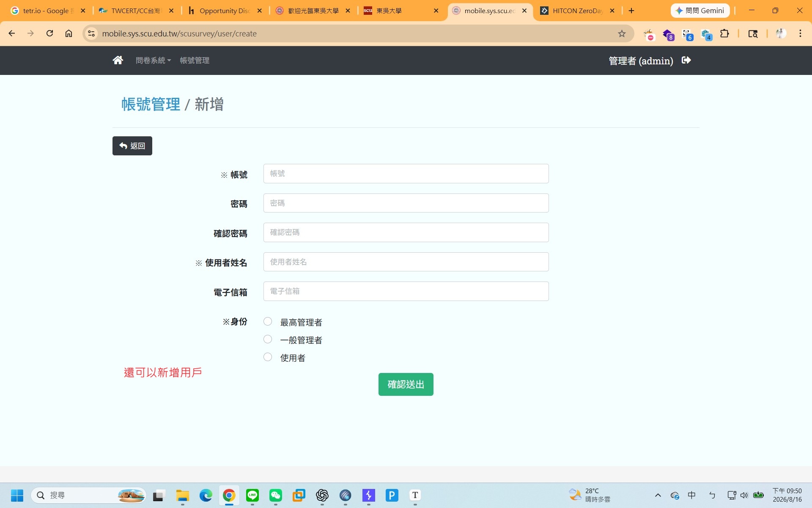Switch to the Opportunity Disc tab
Image resolution: width=812 pixels, height=508 pixels.
pos(224,11)
